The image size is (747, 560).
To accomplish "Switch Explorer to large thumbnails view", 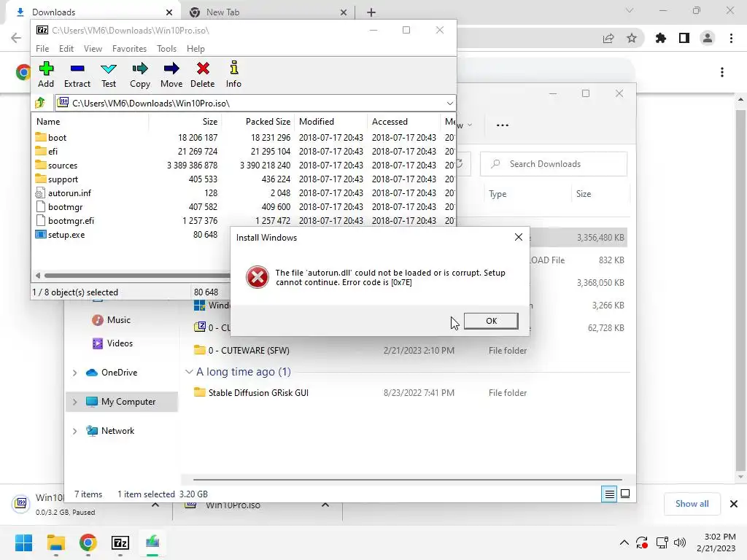I will tap(625, 494).
